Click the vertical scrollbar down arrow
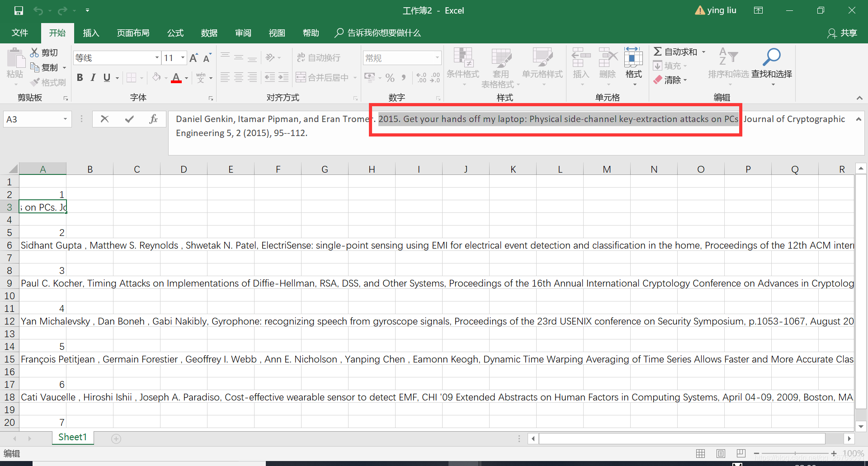Image resolution: width=868 pixels, height=466 pixels. point(861,426)
